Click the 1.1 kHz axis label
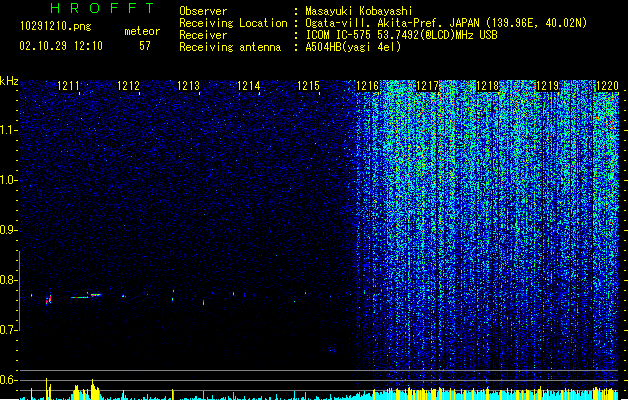Image resolution: width=629 pixels, height=400 pixels. pyautogui.click(x=9, y=130)
